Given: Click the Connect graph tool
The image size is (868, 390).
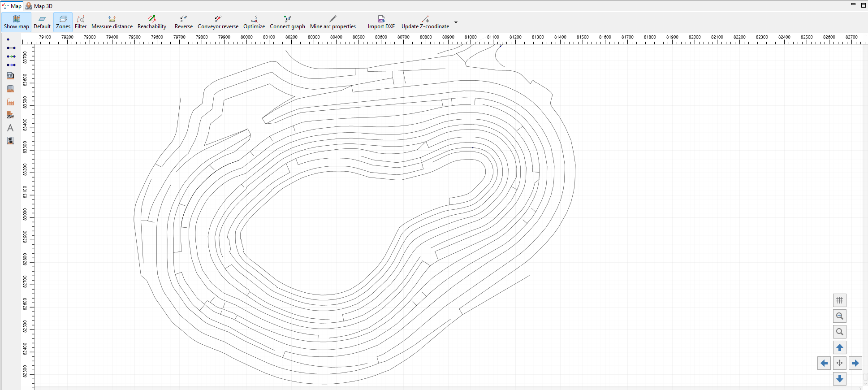Looking at the screenshot, I should point(287,22).
